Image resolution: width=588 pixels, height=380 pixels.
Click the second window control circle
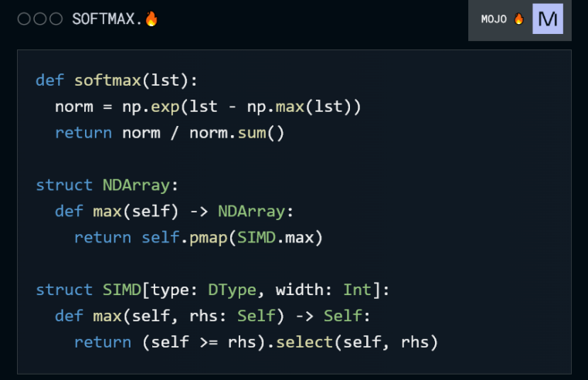click(x=40, y=19)
